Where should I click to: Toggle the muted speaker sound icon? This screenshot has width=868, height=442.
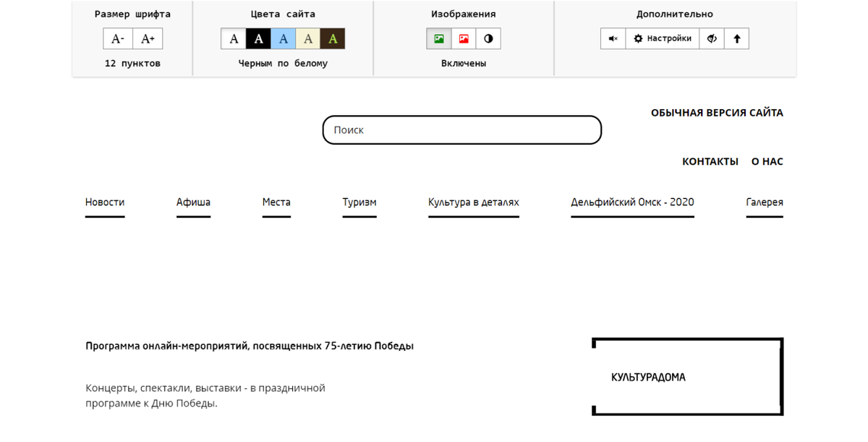[613, 39]
